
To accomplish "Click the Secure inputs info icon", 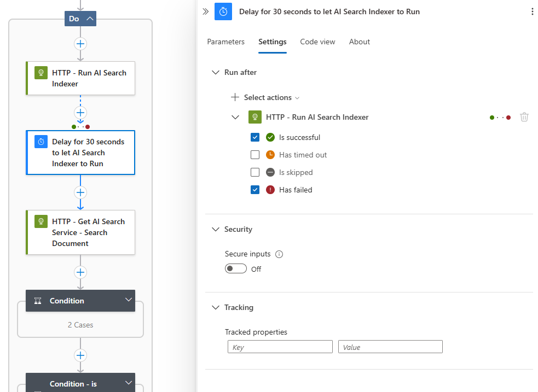I will coord(279,254).
